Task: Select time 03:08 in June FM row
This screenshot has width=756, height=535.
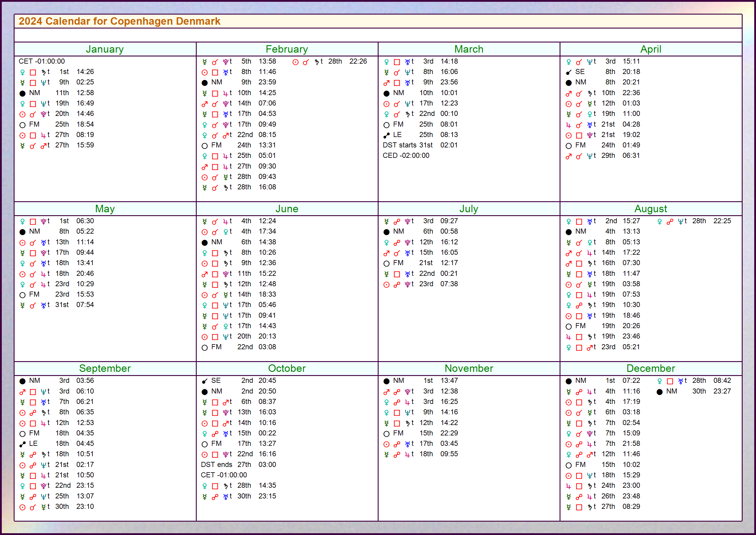Action: (267, 347)
